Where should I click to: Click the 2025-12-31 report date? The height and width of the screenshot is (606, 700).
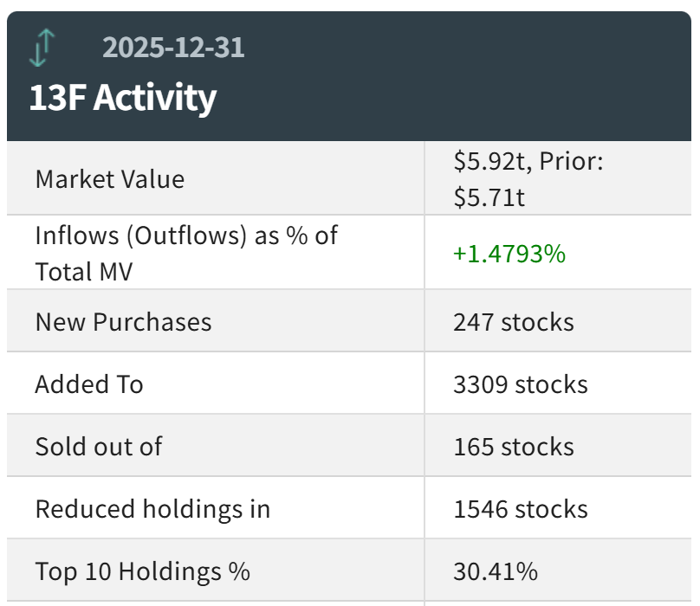[173, 47]
